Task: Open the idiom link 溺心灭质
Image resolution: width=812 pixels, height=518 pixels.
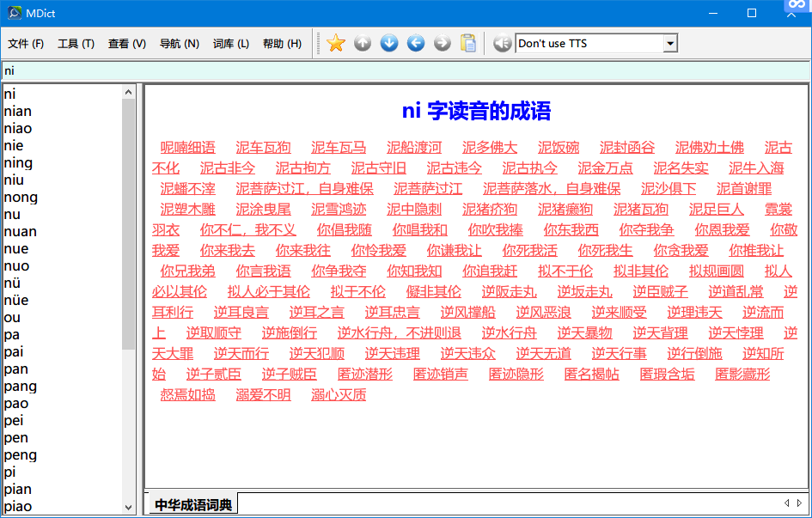Action: coord(339,395)
